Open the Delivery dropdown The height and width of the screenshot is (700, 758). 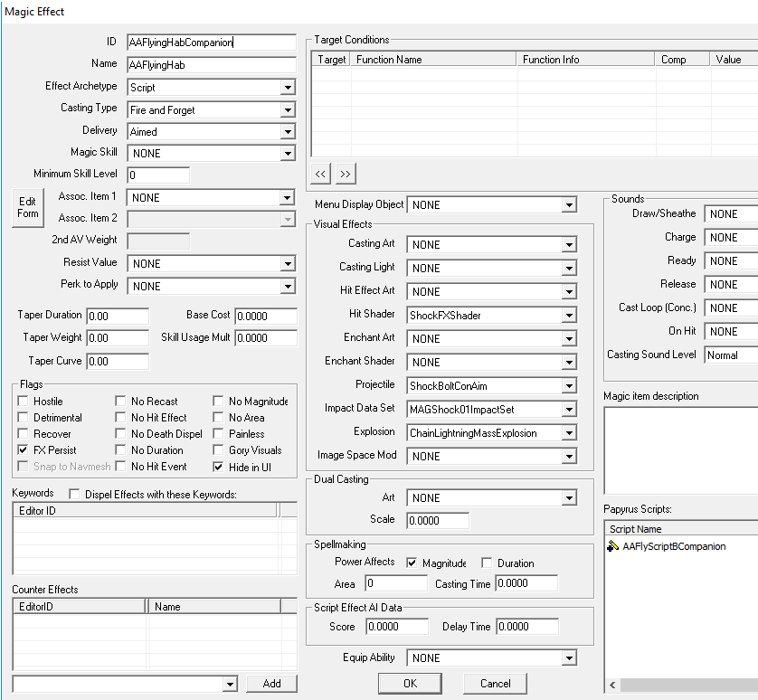(288, 131)
